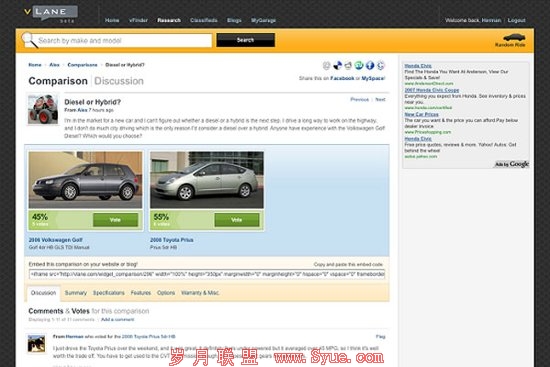Viewport: 550px width, 367px height.
Task: Open the Research menu item
Action: click(x=169, y=20)
